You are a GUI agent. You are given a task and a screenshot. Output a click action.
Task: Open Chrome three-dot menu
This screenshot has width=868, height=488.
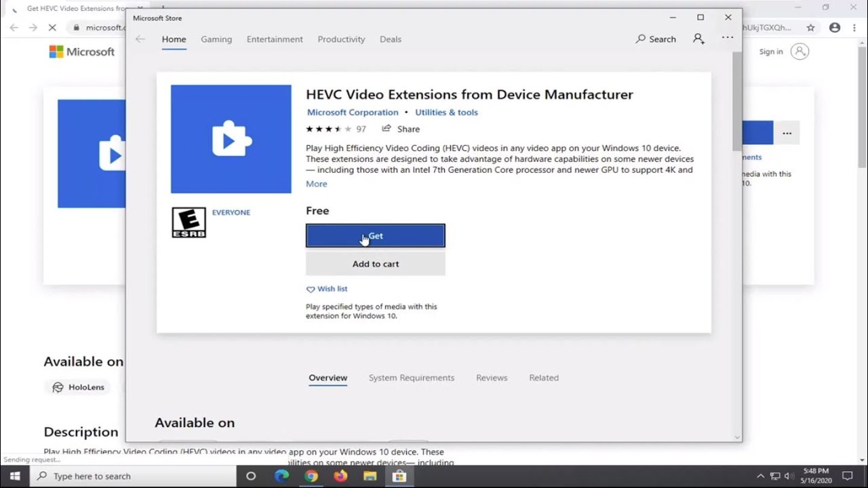856,28
